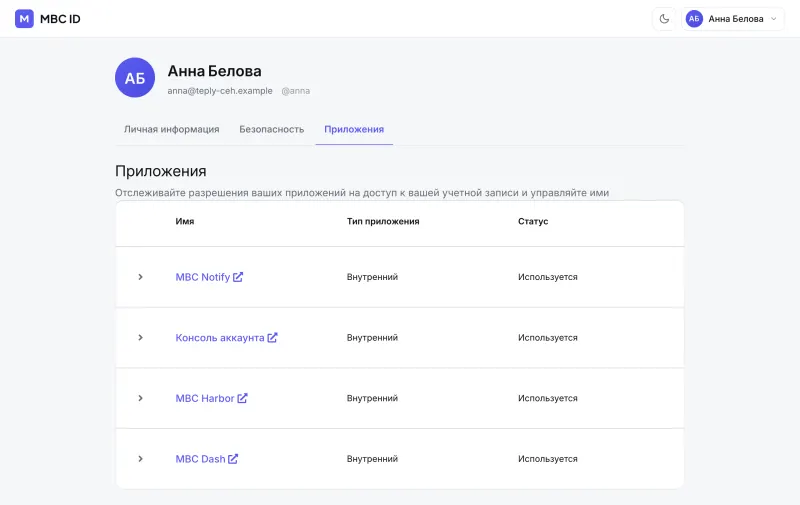
Task: Click Внутренний in the MBC Harbor row
Action: (372, 398)
